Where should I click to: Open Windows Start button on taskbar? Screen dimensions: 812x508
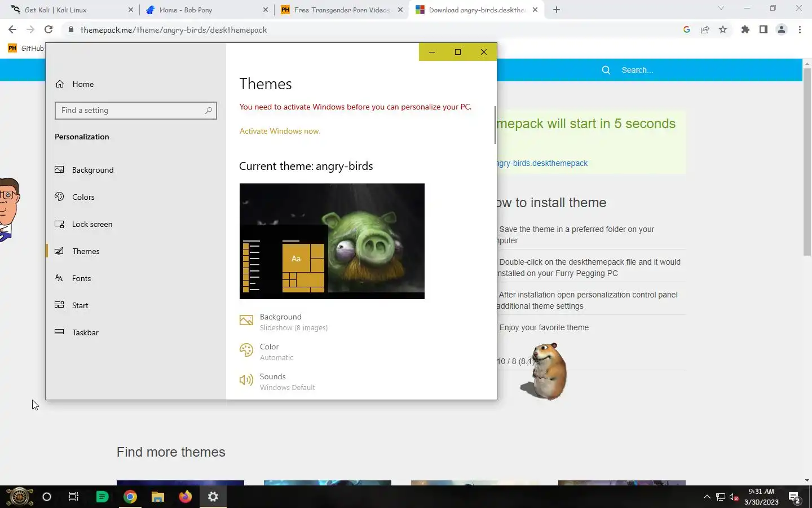(19, 497)
